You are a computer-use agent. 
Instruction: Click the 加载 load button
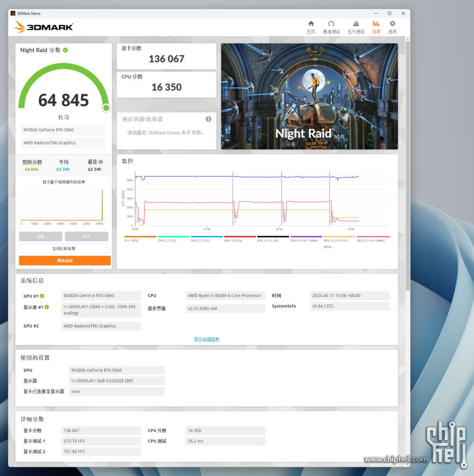pos(41,236)
